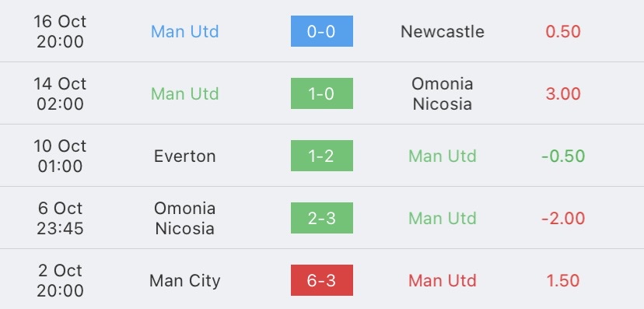Viewport: 644px width, 309px height.
Task: Click green Man Utd opposite Everton
Action: [443, 156]
